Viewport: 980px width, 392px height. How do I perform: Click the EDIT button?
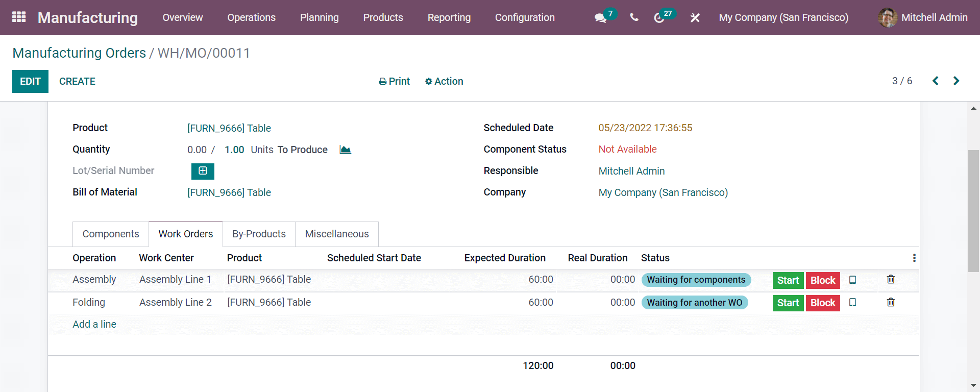[x=30, y=81]
